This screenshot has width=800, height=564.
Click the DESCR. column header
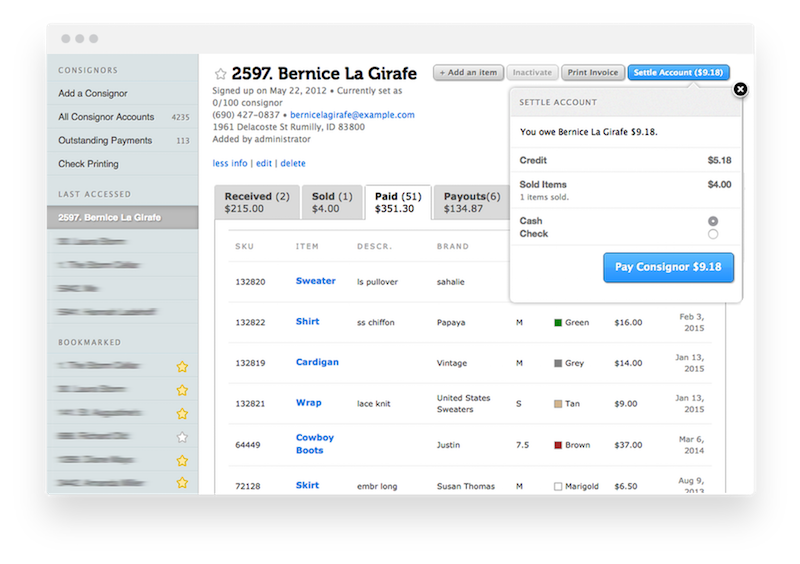pyautogui.click(x=374, y=247)
